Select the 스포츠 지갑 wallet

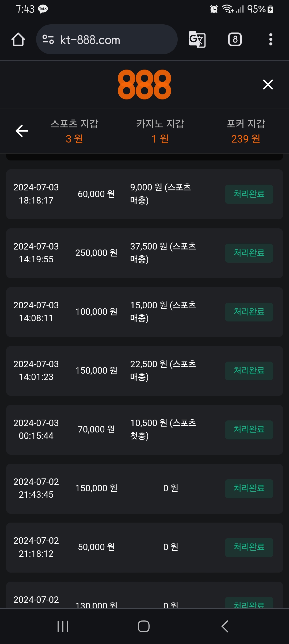coord(74,131)
